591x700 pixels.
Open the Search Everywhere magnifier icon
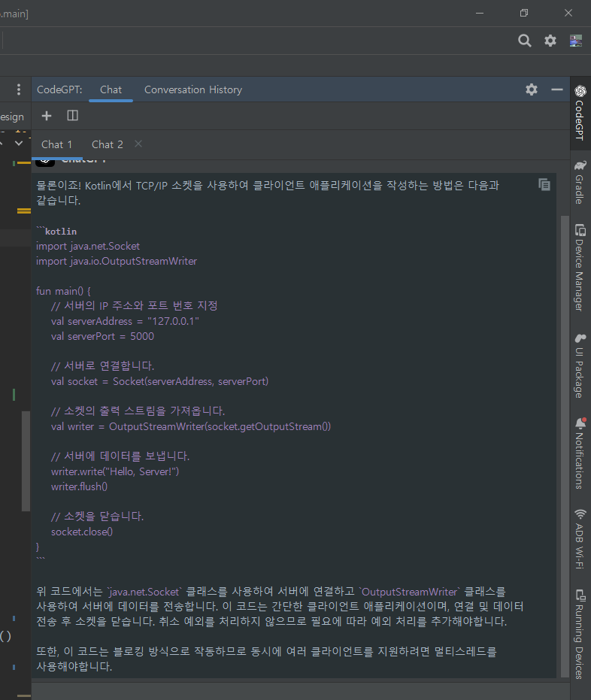click(525, 41)
